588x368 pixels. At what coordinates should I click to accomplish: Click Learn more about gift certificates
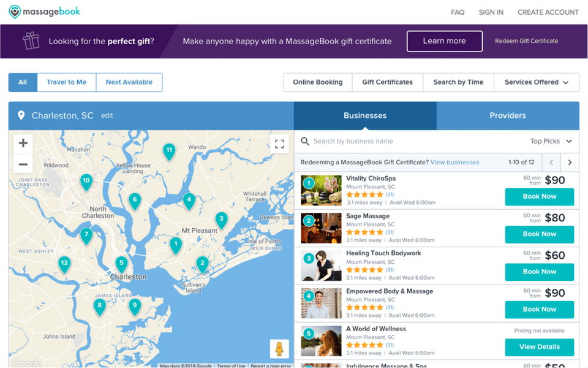pos(444,41)
